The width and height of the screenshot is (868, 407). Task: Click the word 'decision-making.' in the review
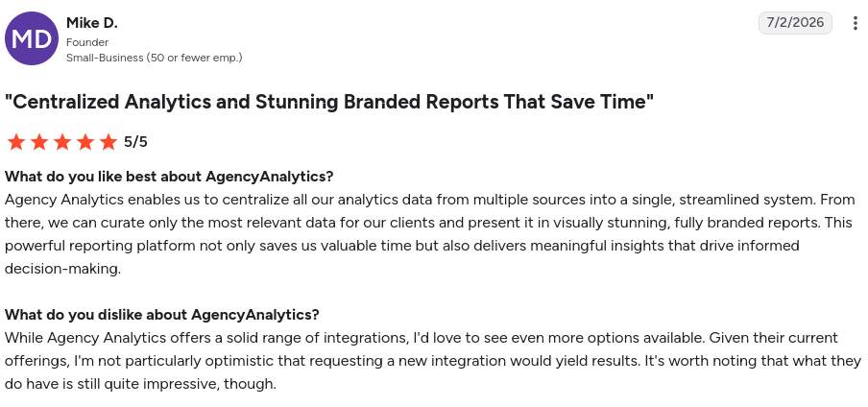pyautogui.click(x=62, y=269)
